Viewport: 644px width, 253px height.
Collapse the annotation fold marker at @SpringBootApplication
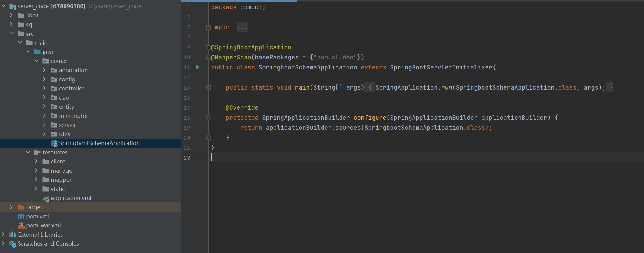click(209, 47)
